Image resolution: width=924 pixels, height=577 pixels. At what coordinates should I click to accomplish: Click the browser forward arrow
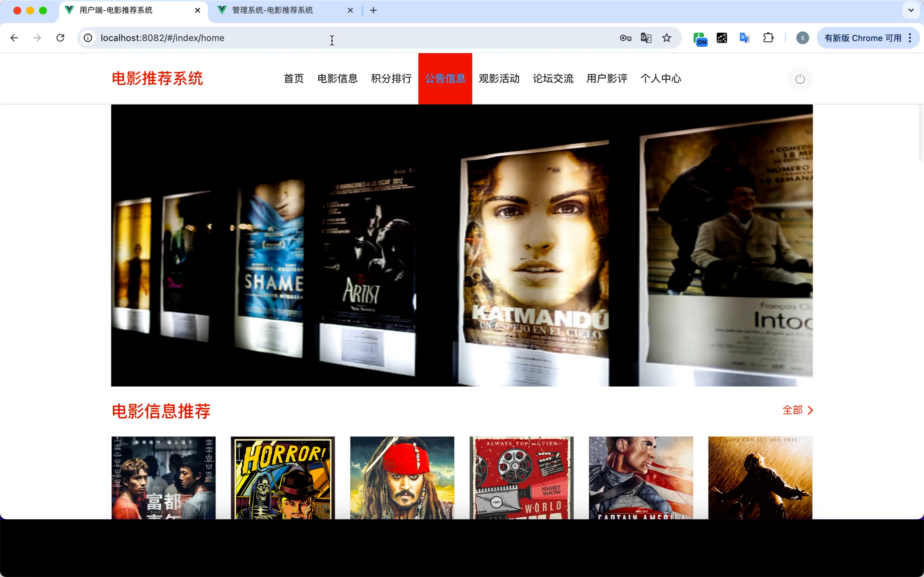(37, 38)
